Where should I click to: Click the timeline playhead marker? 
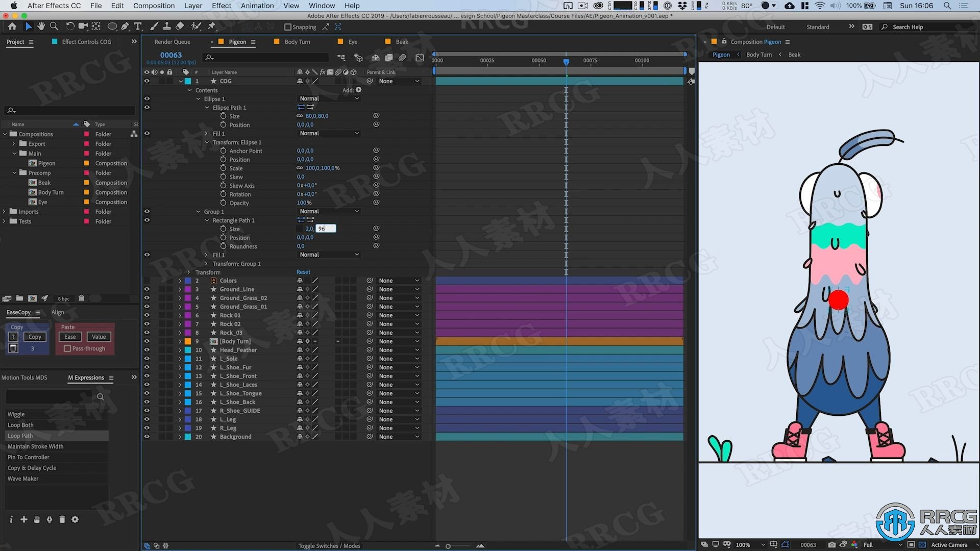point(566,61)
